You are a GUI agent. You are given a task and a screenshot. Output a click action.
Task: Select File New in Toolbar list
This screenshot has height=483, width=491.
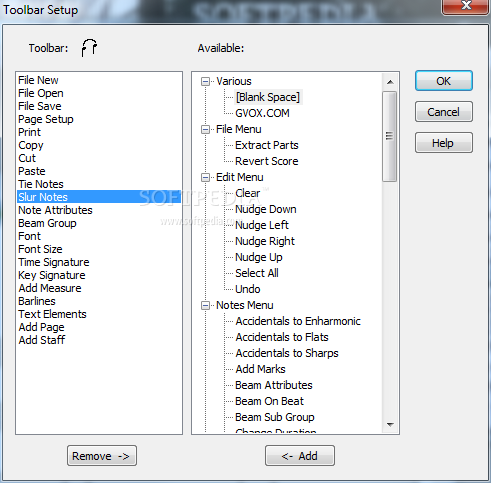click(99, 80)
